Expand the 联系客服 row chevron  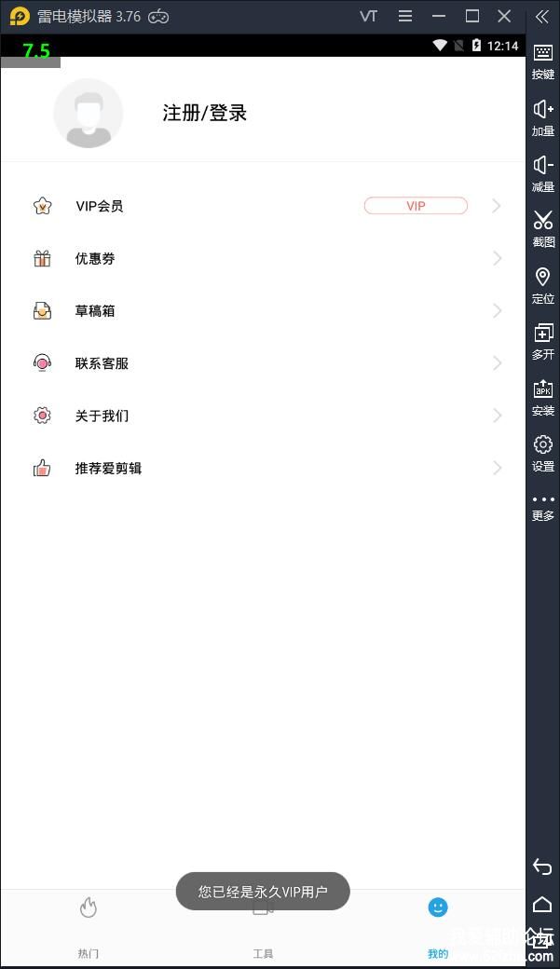click(x=497, y=363)
